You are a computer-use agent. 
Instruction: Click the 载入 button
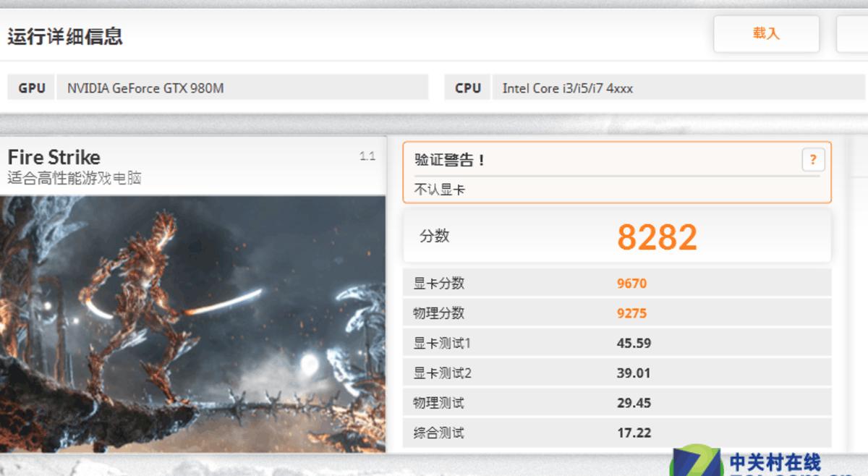(766, 34)
